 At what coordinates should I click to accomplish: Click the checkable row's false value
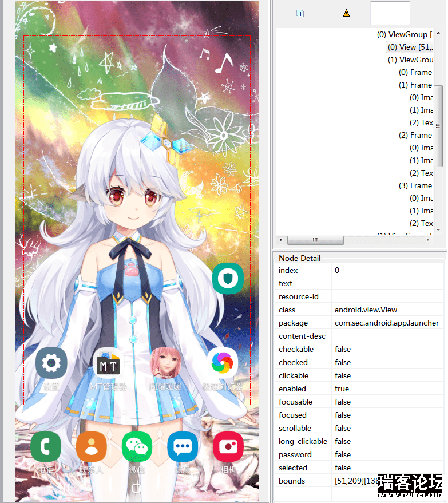click(343, 349)
